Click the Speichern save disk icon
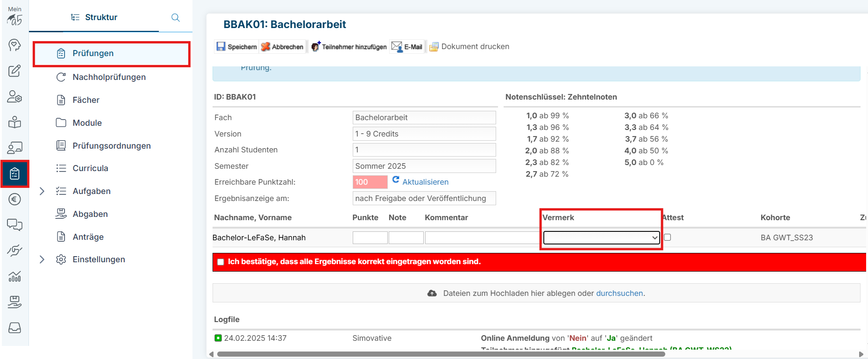 click(x=221, y=46)
